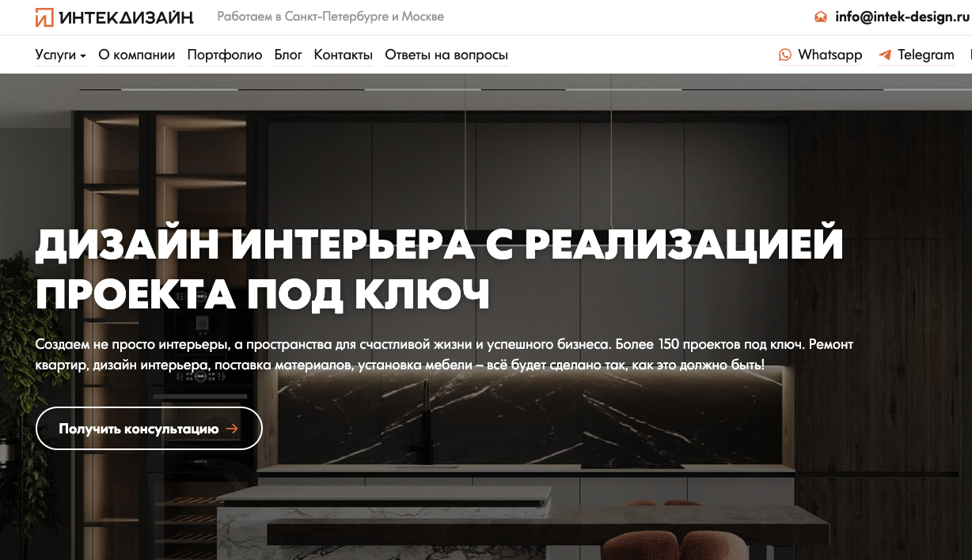972x560 pixels.
Task: Click the orange Intek Design logo icon
Action: point(44,17)
